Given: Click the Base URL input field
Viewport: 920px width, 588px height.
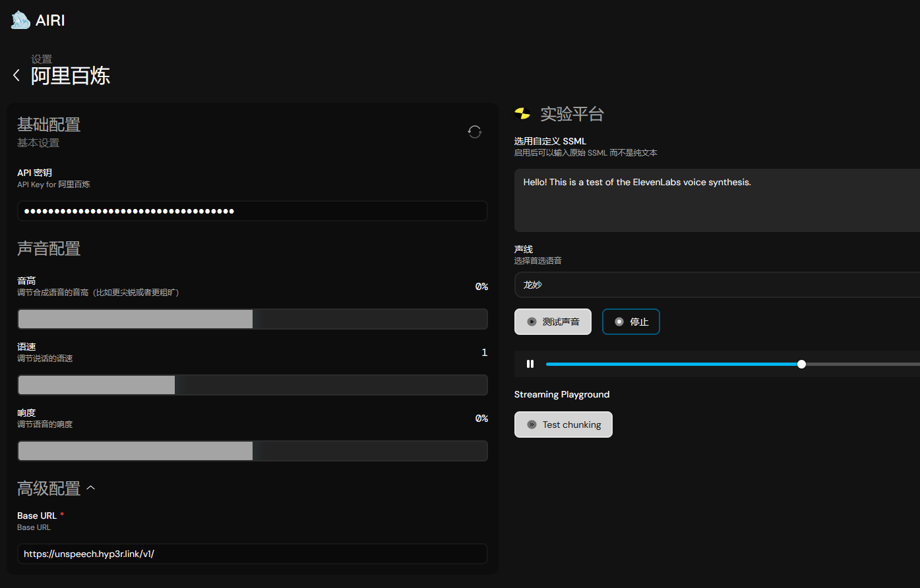Looking at the screenshot, I should point(253,554).
